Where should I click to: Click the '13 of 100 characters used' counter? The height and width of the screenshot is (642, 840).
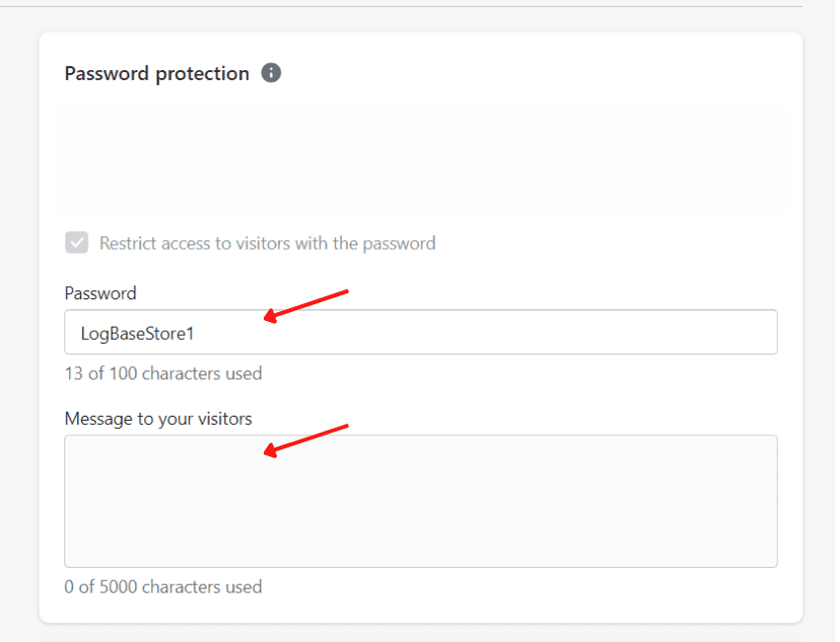click(163, 373)
